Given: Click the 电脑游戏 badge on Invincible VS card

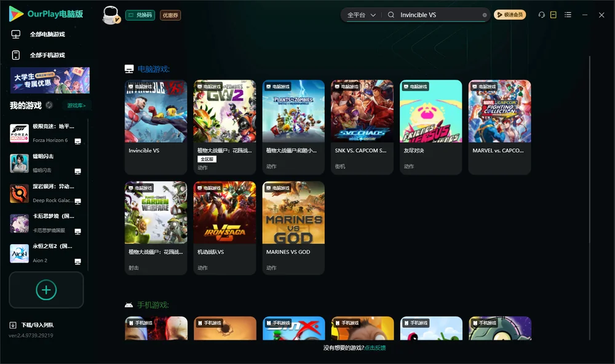Looking at the screenshot, I should [140, 86].
